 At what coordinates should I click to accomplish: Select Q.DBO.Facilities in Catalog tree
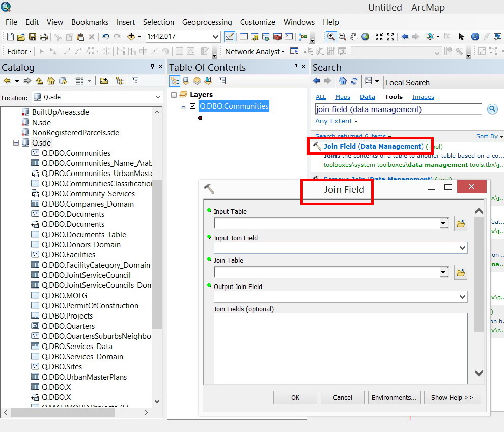click(68, 255)
